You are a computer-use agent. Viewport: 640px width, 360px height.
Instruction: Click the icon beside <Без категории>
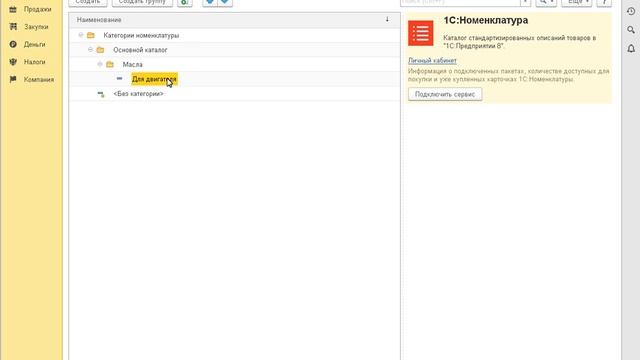coord(101,94)
